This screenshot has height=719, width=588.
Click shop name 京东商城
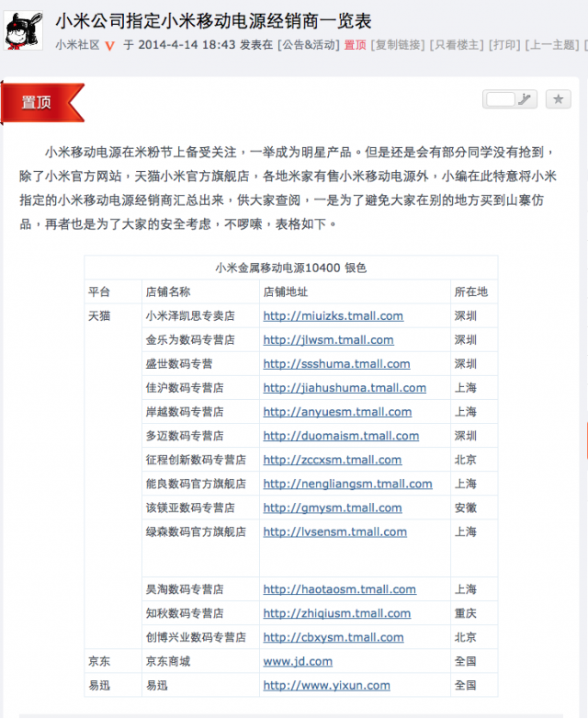168,661
